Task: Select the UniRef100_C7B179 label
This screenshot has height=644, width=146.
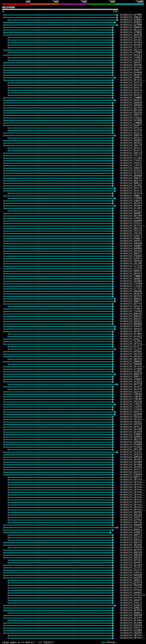Action: pyautogui.click(x=131, y=404)
